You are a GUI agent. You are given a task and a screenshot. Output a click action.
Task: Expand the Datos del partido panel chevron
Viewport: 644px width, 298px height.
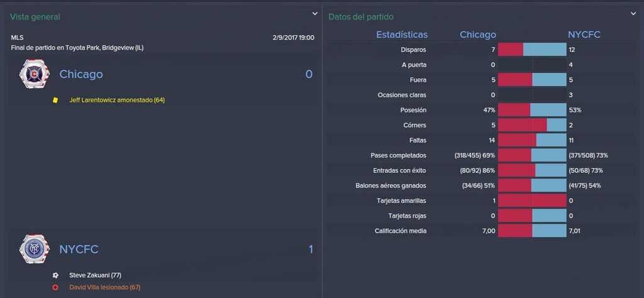pyautogui.click(x=633, y=14)
